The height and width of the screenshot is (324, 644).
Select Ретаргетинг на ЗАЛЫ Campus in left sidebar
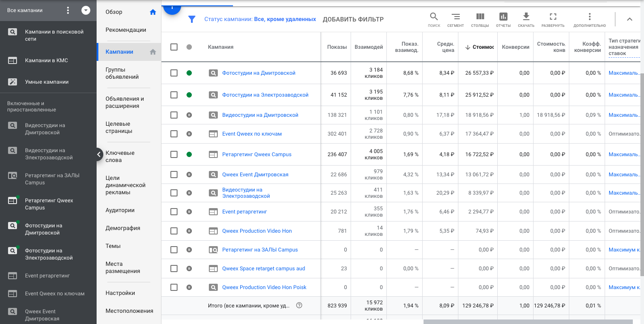[x=52, y=179]
